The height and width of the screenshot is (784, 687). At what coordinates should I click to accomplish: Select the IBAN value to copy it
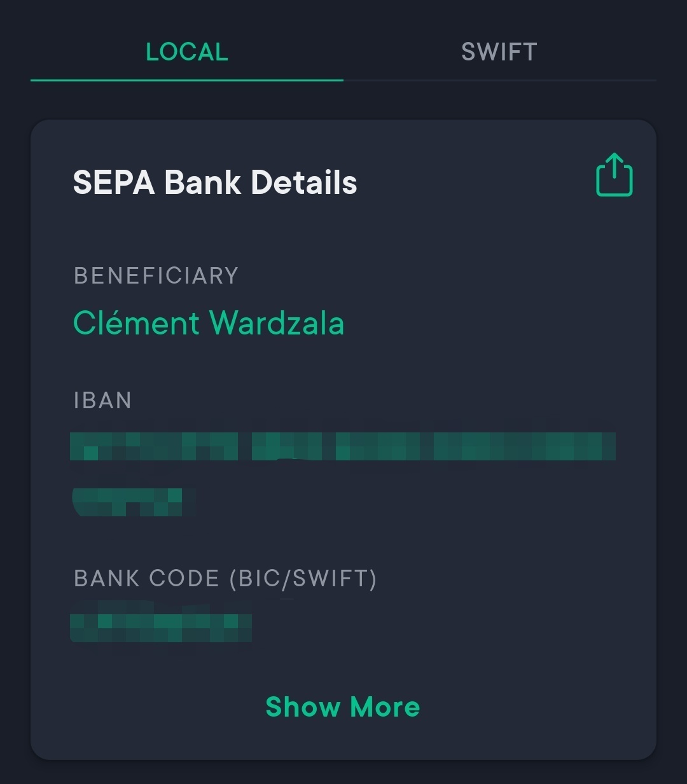coord(343,445)
